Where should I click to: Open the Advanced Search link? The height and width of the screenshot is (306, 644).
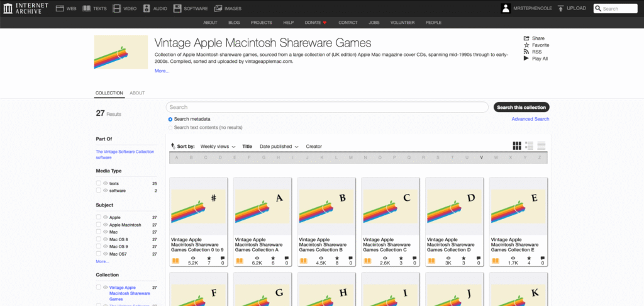[530, 119]
